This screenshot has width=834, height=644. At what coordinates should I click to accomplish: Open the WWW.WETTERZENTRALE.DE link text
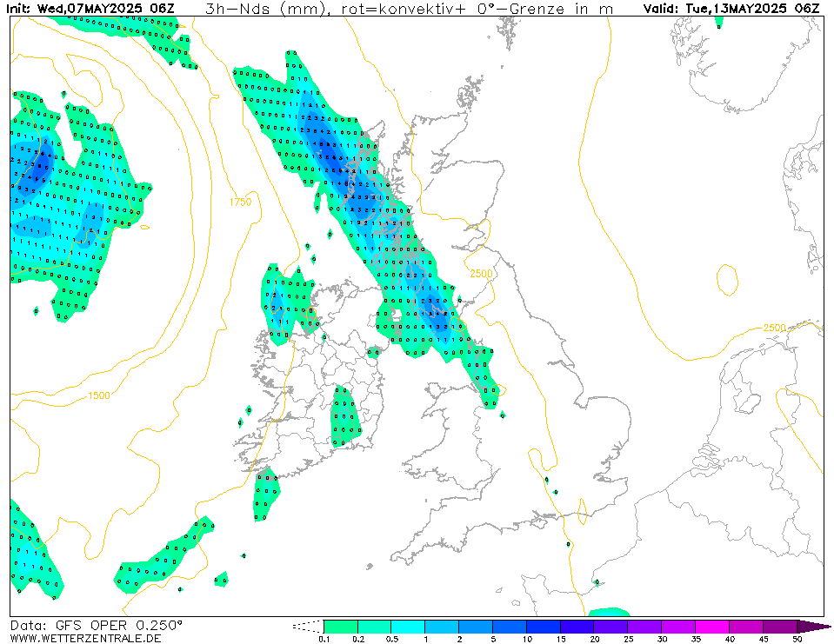click(x=85, y=638)
